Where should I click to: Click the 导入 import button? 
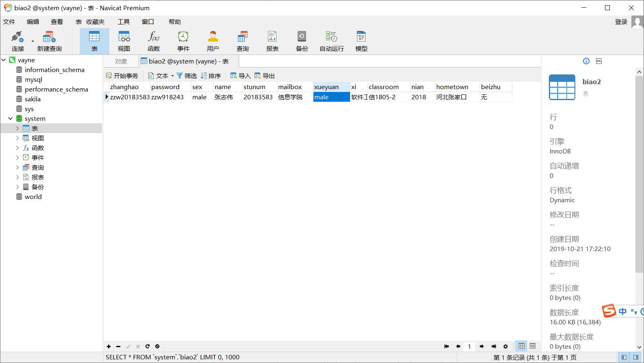(240, 76)
